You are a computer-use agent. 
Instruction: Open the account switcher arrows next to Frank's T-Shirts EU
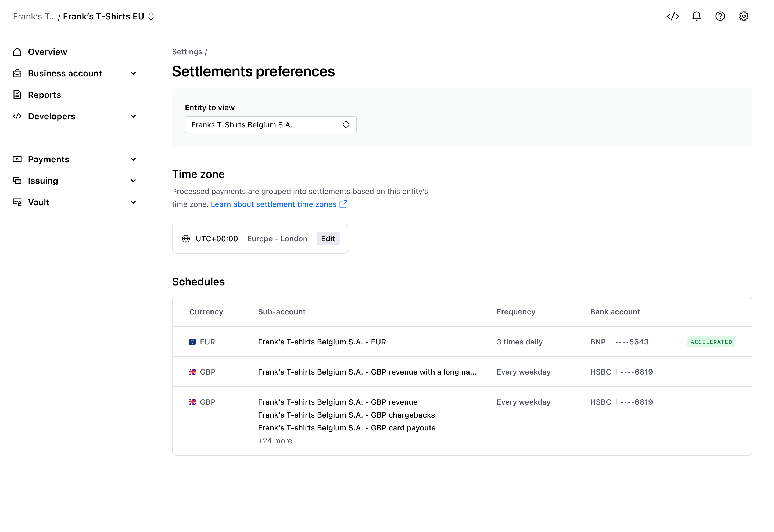151,16
